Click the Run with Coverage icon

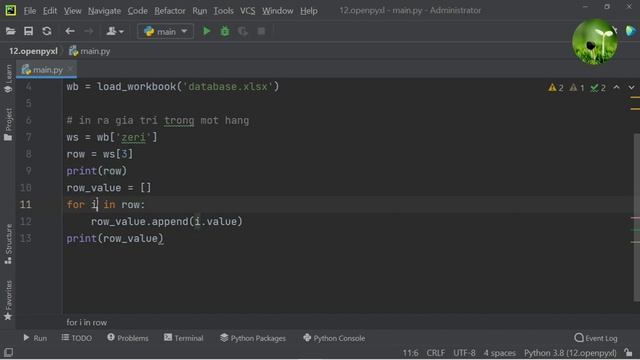243,31
